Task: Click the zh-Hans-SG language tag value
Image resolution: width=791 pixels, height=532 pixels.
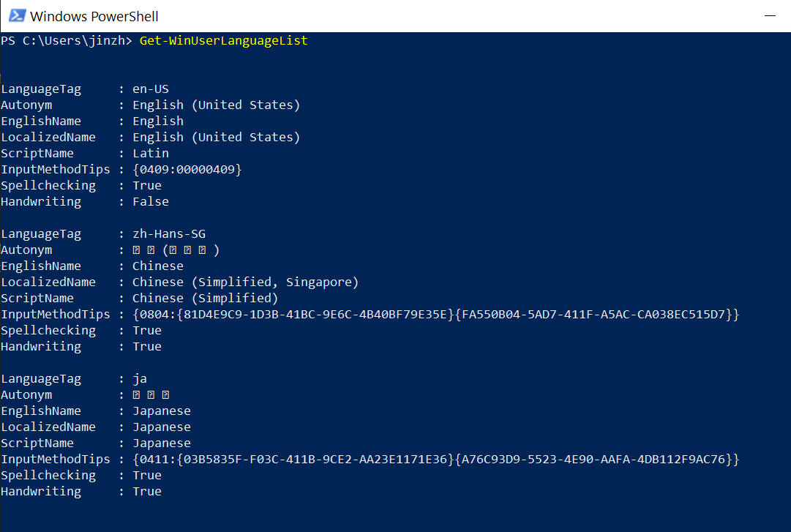Action: click(169, 234)
